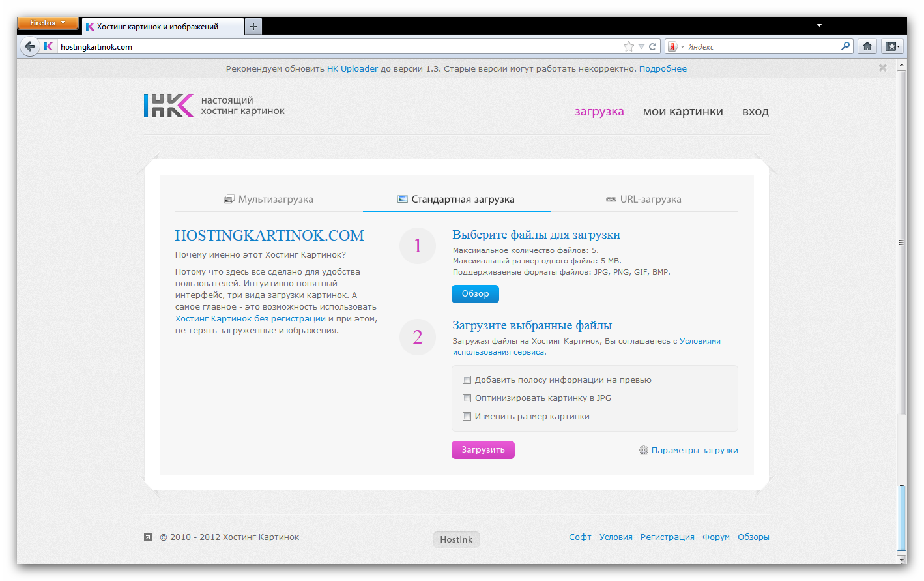
Task: Click the vertical scrollbar thumb
Action: tap(902, 243)
